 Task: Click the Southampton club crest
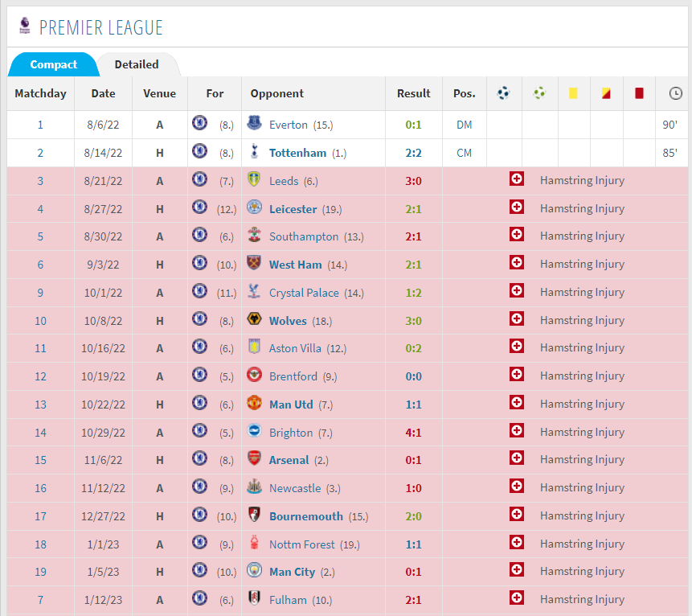254,235
